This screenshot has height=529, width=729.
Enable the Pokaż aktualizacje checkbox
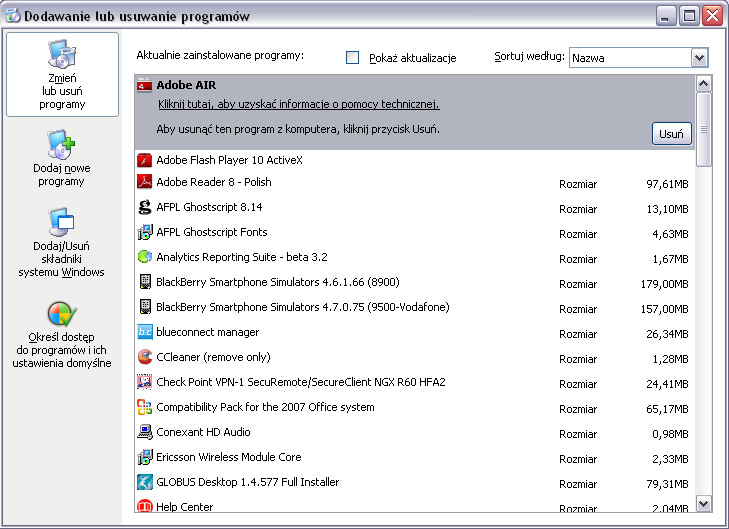point(352,58)
